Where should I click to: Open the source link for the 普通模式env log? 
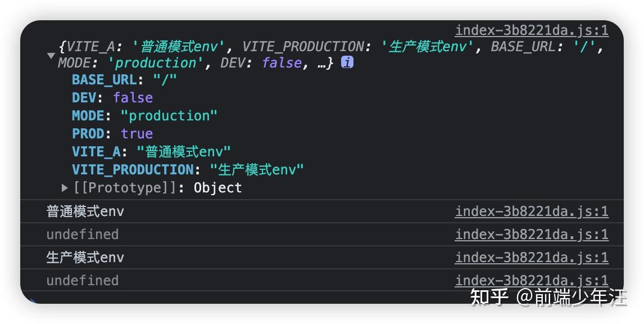(532, 211)
